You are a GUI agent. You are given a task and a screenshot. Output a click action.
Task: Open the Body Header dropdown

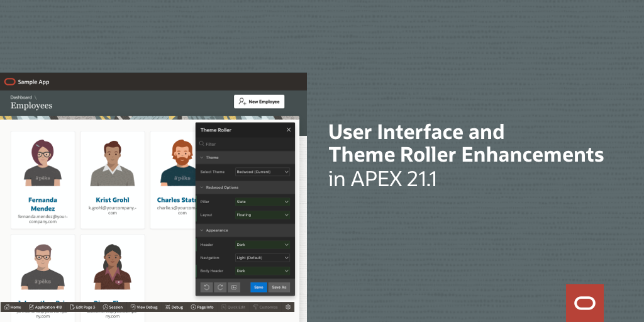263,271
